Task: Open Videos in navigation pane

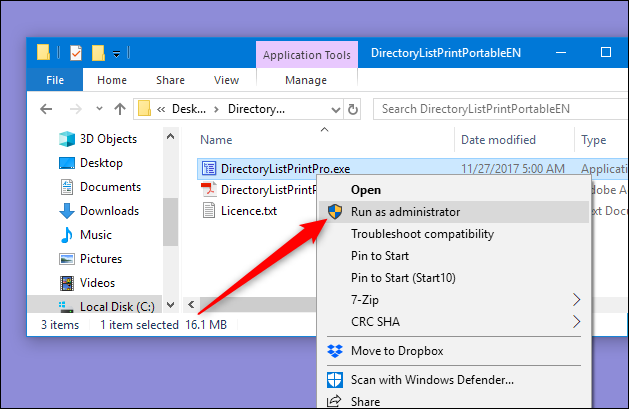Action: 97,283
